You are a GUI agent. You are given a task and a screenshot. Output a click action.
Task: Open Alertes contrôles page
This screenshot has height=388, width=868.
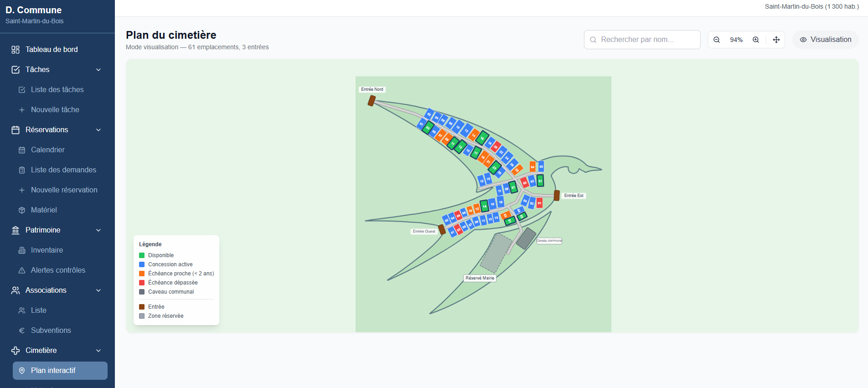coord(58,270)
